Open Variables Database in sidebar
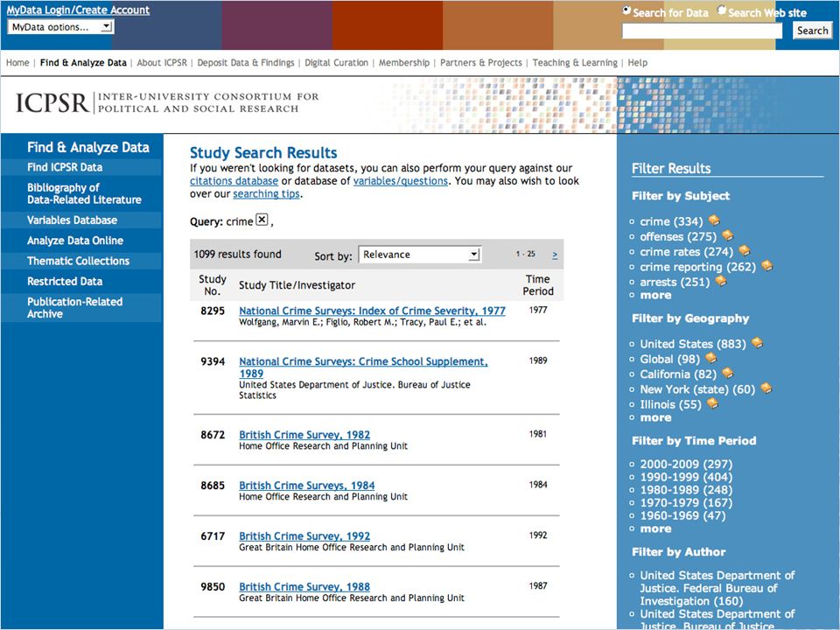The height and width of the screenshot is (630, 840). click(73, 220)
